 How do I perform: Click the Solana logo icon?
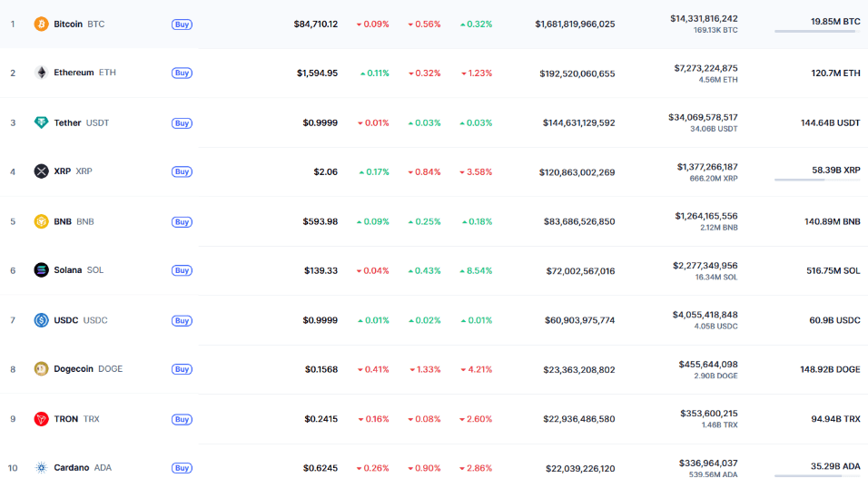pyautogui.click(x=41, y=270)
